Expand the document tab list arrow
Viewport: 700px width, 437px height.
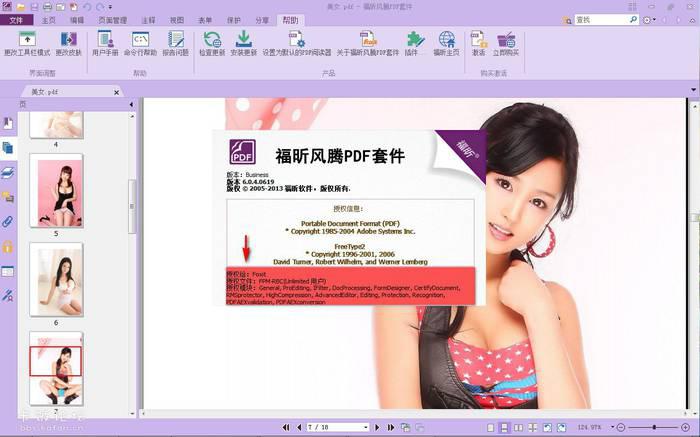coord(693,90)
